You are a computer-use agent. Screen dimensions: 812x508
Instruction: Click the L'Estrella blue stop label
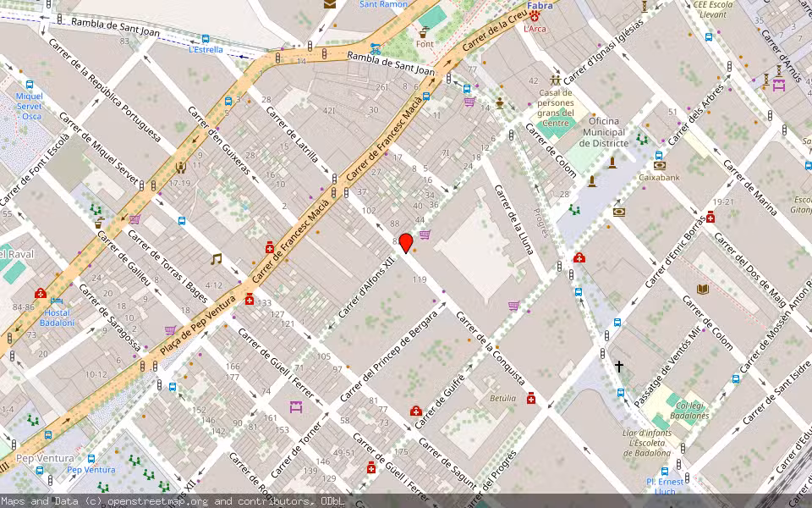click(x=206, y=50)
